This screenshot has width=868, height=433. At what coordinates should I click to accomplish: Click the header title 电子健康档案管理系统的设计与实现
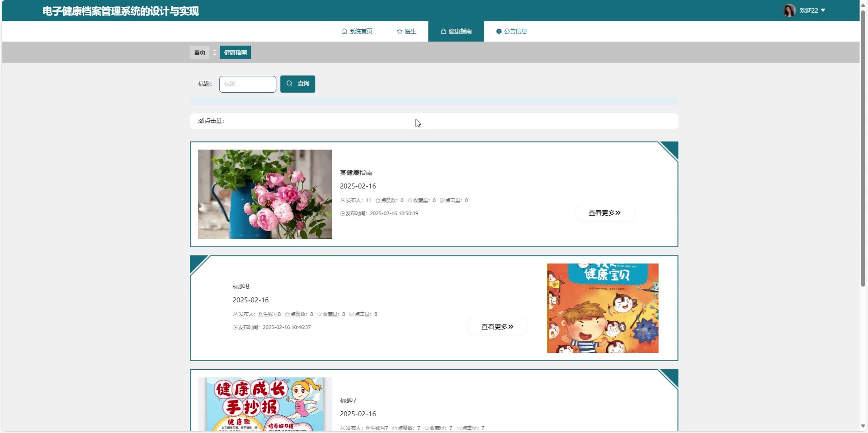click(x=121, y=11)
